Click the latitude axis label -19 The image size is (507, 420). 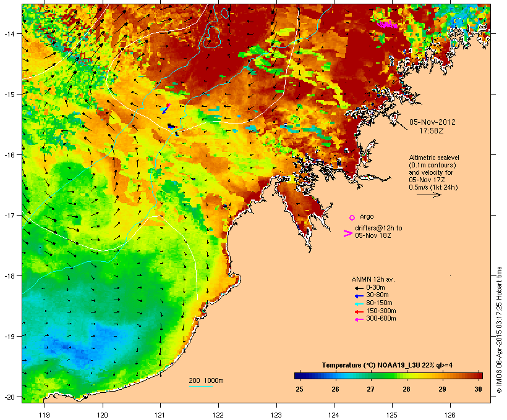tap(9, 337)
